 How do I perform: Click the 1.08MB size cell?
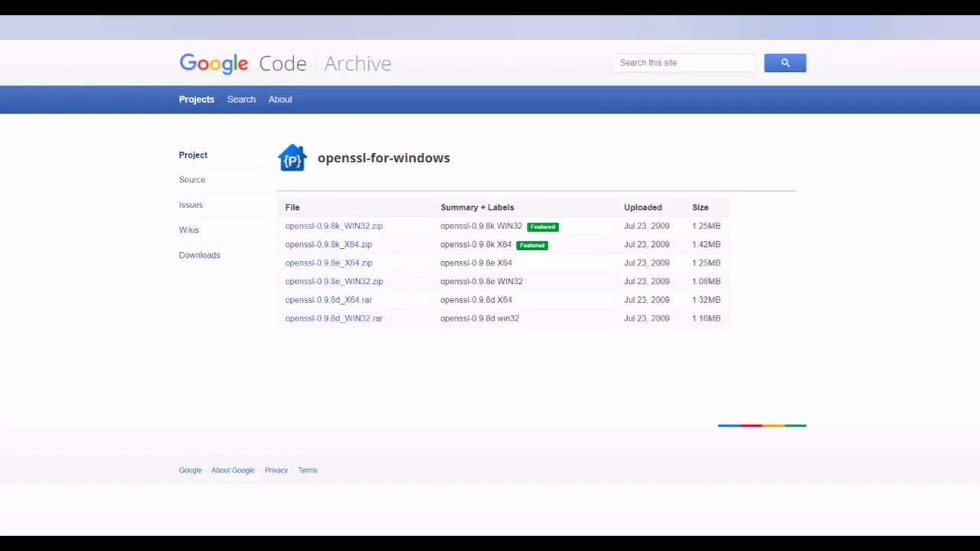point(706,281)
